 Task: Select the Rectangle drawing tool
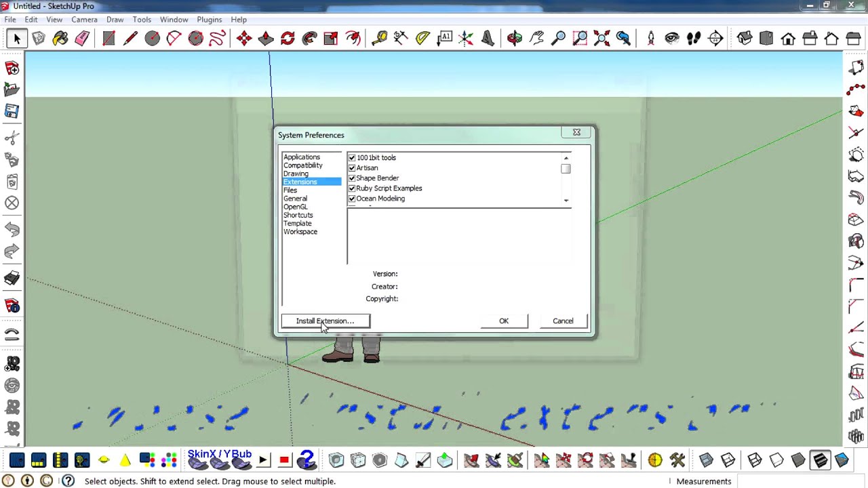pos(108,39)
